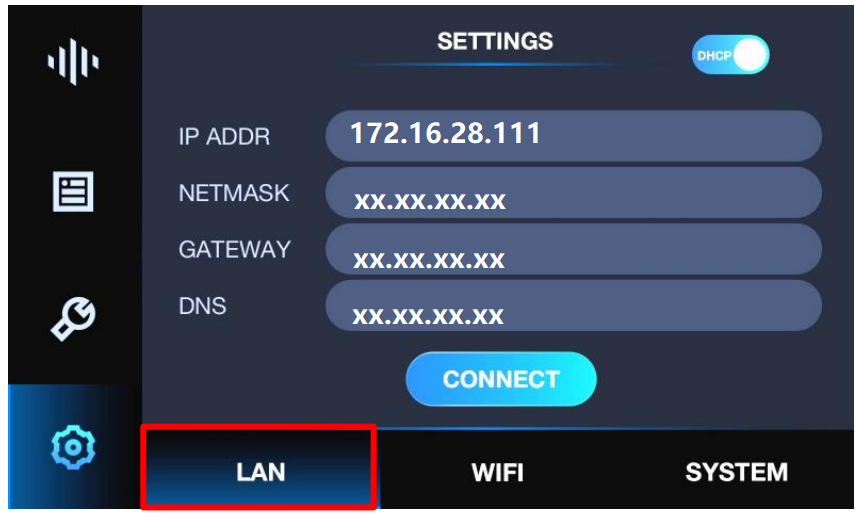
Task: Click the SETTINGS heading text
Action: pos(495,41)
